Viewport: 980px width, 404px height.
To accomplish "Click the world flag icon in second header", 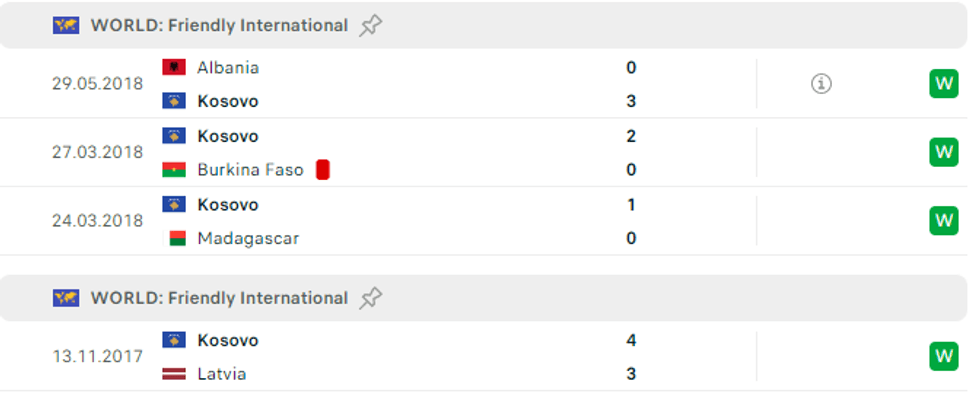I will (x=66, y=298).
